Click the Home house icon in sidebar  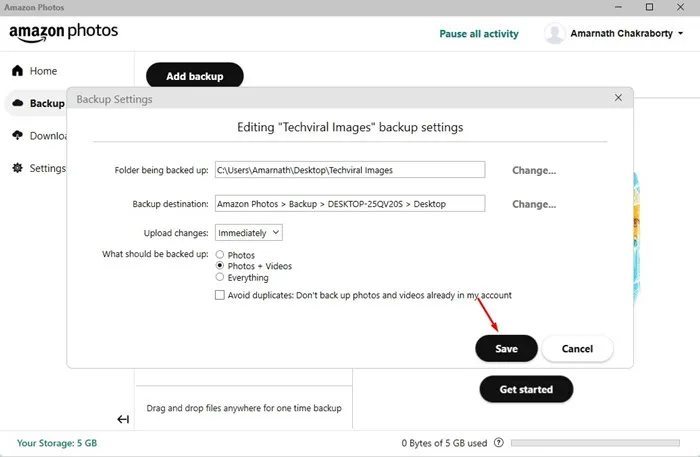click(17, 71)
